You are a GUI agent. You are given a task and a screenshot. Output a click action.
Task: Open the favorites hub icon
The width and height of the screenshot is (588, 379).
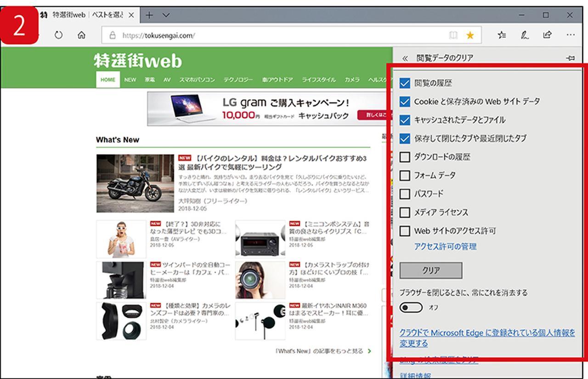[x=502, y=35]
